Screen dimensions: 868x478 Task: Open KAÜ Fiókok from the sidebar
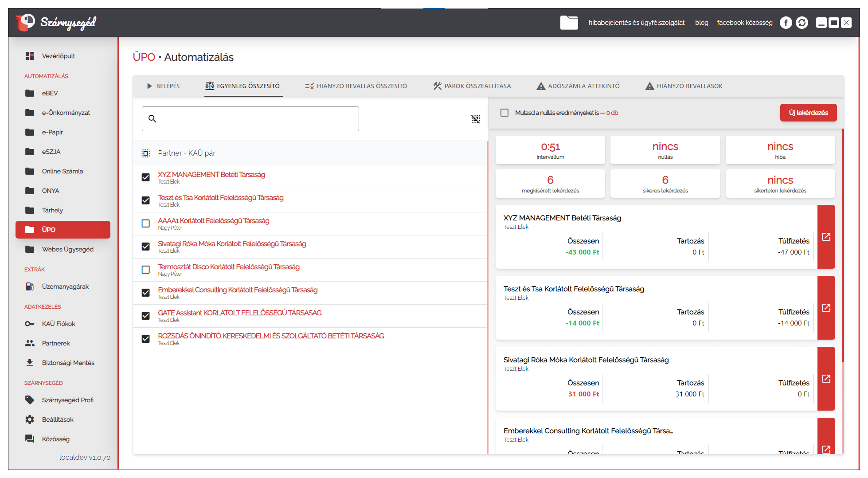click(59, 324)
